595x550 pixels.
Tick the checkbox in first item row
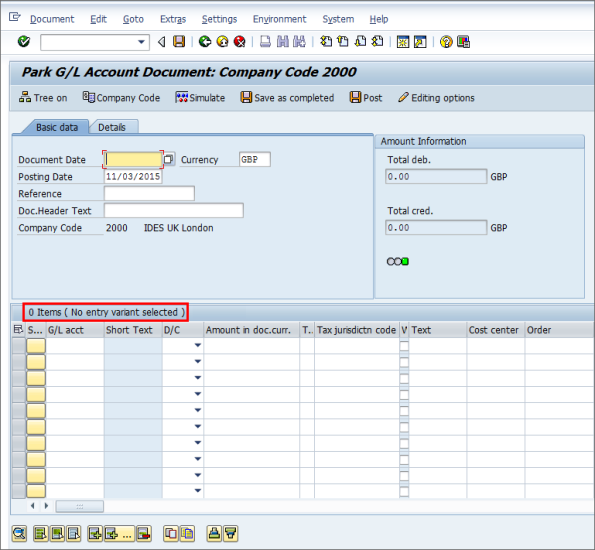[x=404, y=345]
